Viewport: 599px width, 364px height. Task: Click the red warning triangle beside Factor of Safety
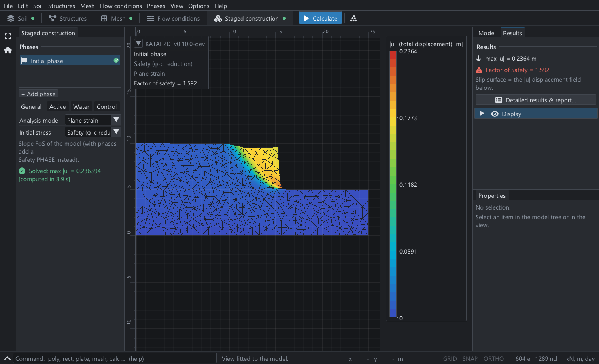(479, 70)
